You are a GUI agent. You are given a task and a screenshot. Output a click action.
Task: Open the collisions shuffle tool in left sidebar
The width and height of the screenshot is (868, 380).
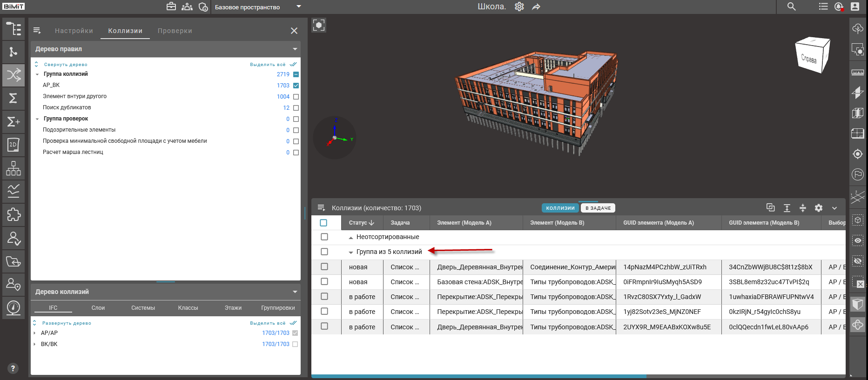[x=13, y=75]
